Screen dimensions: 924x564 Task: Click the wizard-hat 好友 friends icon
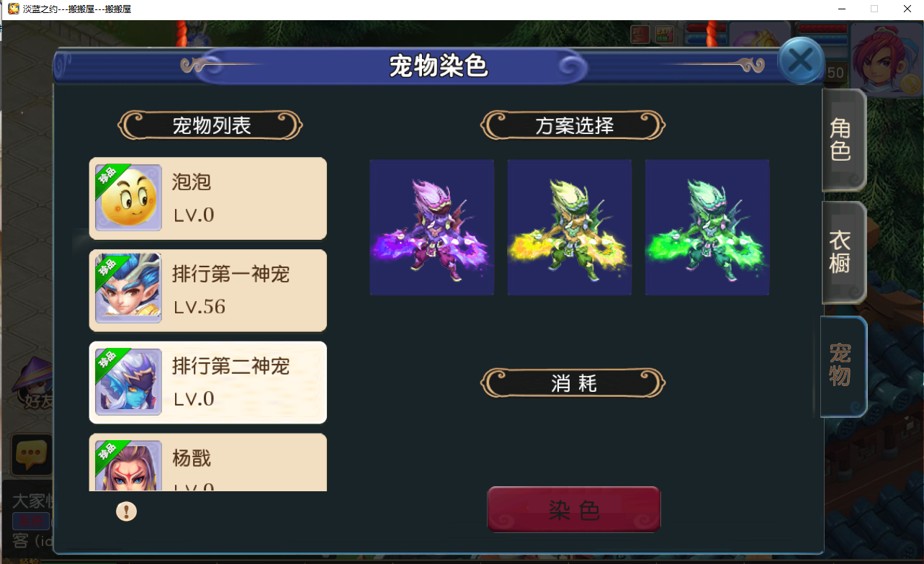tap(33, 382)
